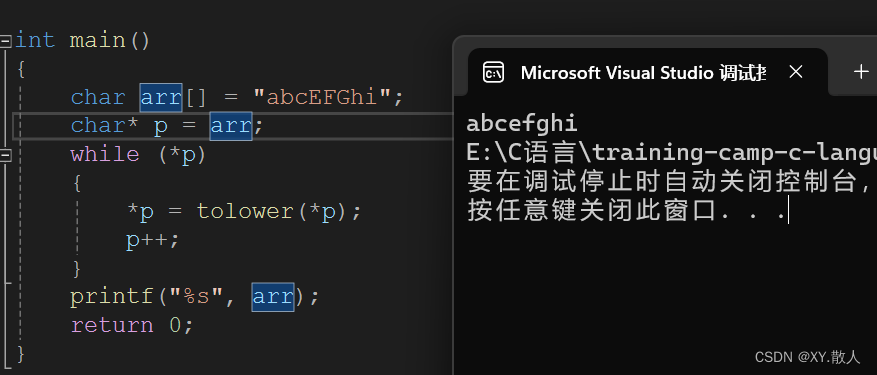
Task: Click the string literal "abcEFGhi"
Action: pos(322,97)
